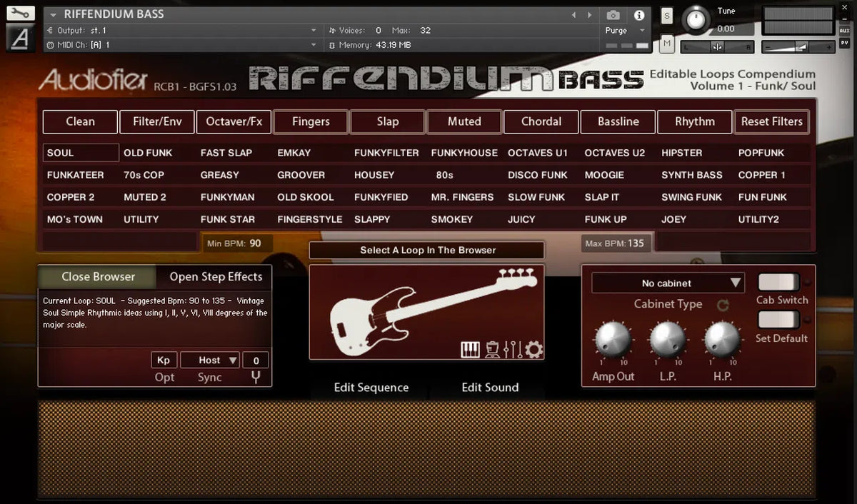This screenshot has height=504, width=857.
Task: Click the camera snapshot icon in the header
Action: point(612,15)
